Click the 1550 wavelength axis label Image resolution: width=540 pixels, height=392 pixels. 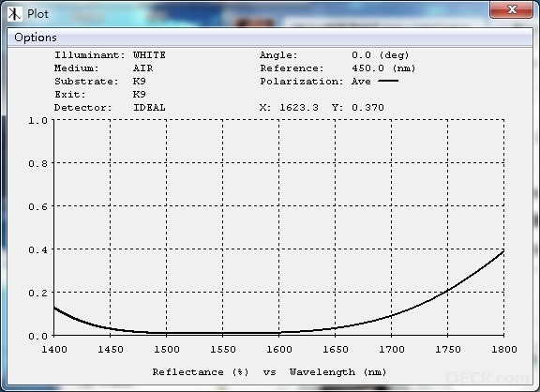(223, 349)
